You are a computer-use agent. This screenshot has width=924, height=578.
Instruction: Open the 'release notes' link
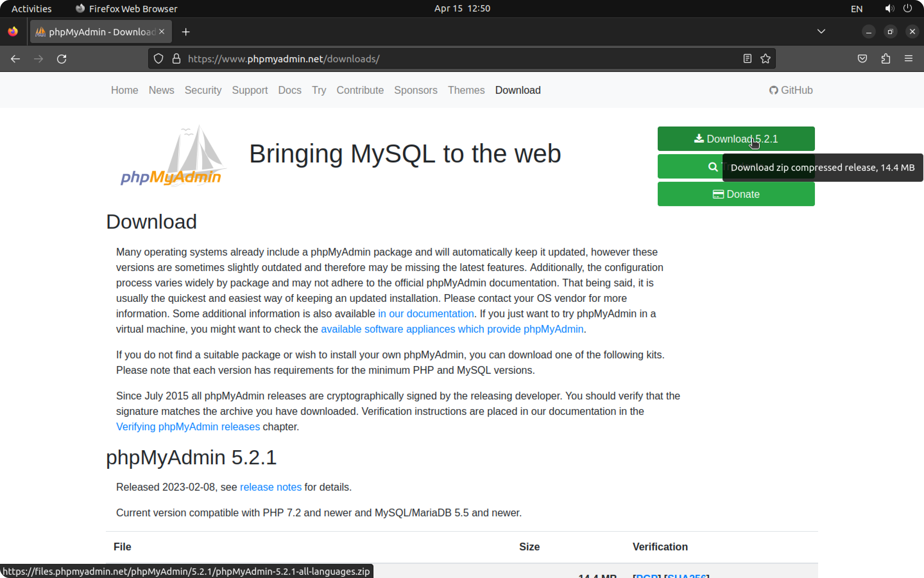[x=271, y=487]
